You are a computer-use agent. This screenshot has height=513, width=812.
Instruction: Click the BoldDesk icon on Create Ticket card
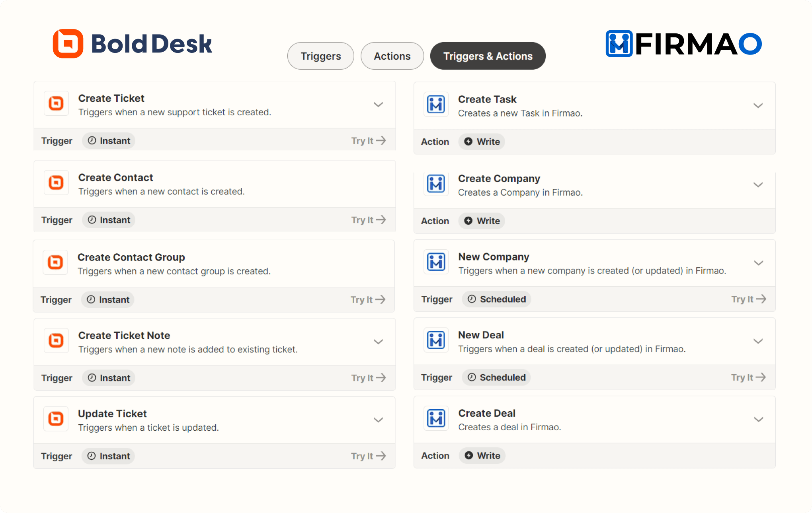(x=56, y=103)
